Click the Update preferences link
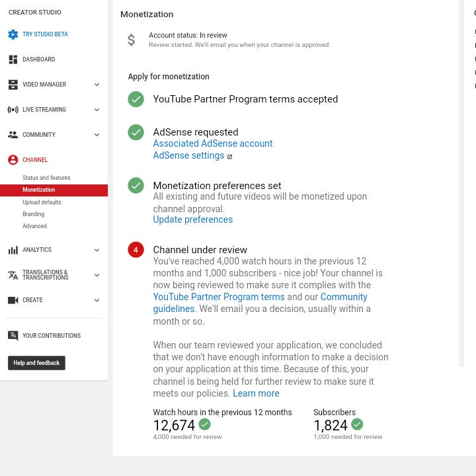Image resolution: width=476 pixels, height=476 pixels. (x=193, y=219)
